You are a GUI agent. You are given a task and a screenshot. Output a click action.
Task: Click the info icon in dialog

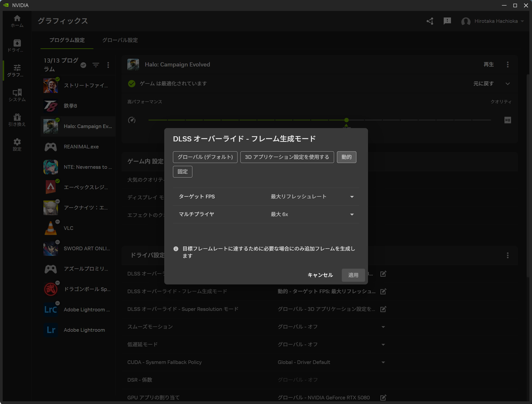[176, 249]
